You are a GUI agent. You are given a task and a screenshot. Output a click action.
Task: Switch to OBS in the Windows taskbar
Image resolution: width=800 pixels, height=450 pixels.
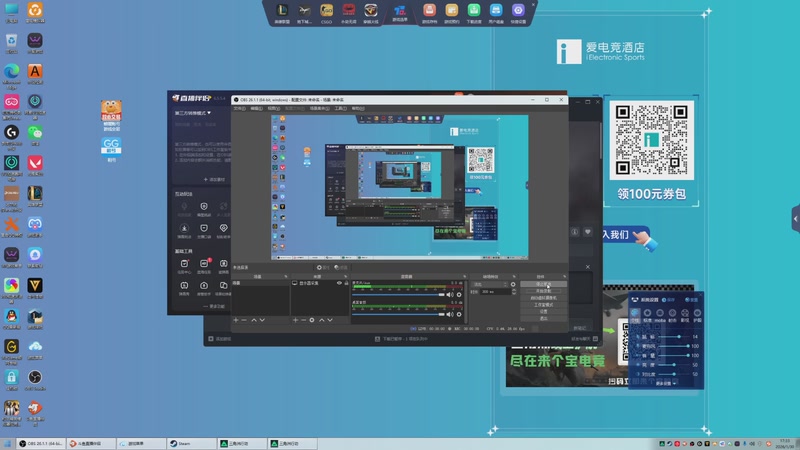pyautogui.click(x=40, y=443)
